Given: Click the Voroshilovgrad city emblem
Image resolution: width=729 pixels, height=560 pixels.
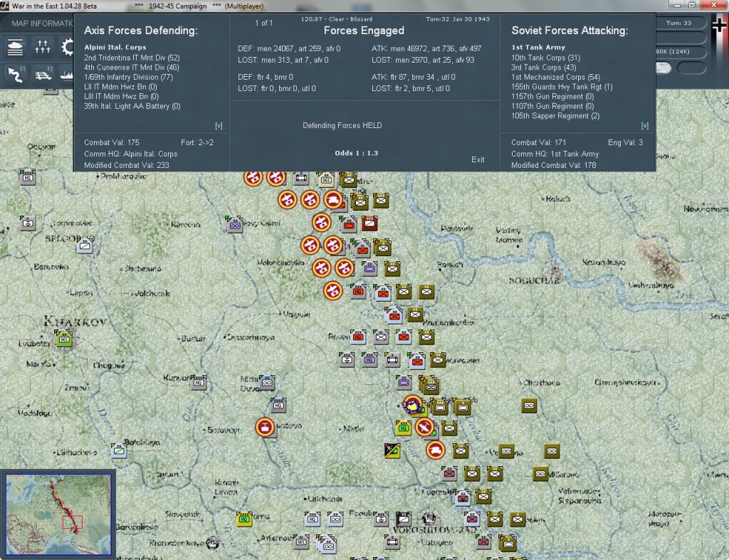Looking at the screenshot, I should pos(429,518).
